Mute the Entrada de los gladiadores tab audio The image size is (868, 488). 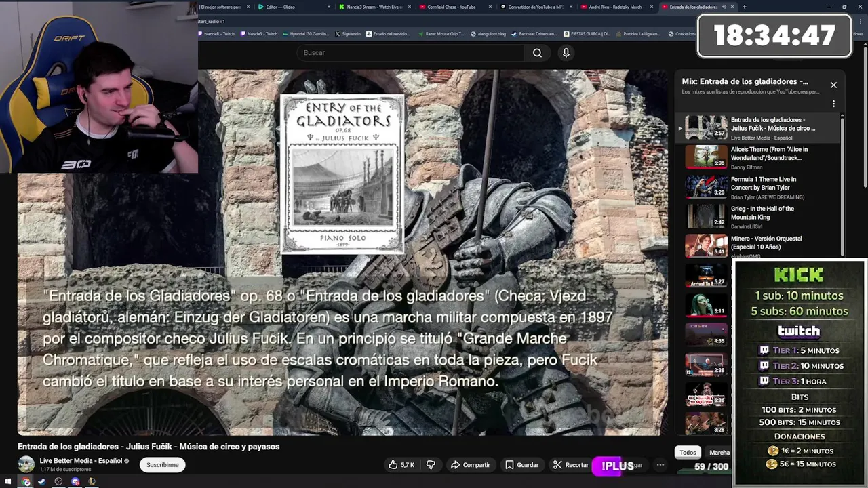coord(724,7)
